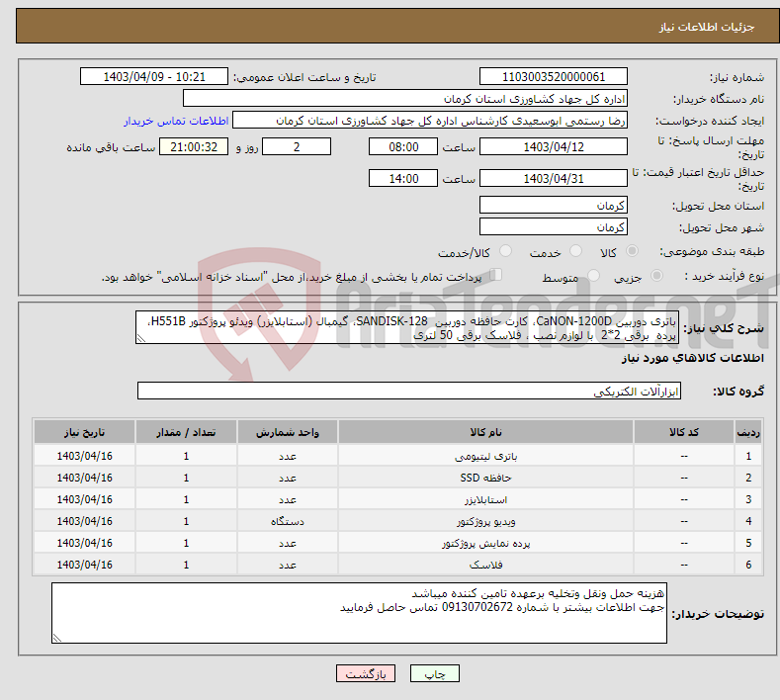Screen dimensions: 780x700
Task: Click the ویدیو پروژکتور item name cell
Action: (x=485, y=521)
